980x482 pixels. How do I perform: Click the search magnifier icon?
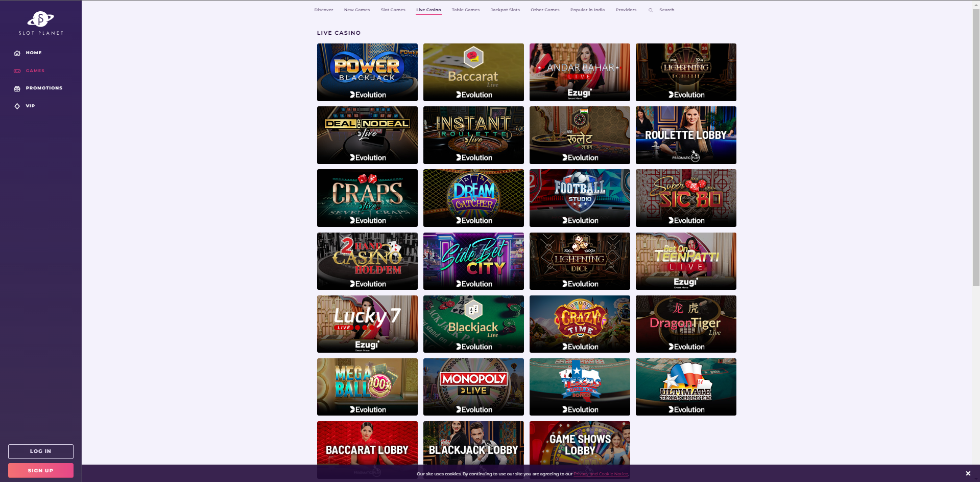tap(651, 10)
